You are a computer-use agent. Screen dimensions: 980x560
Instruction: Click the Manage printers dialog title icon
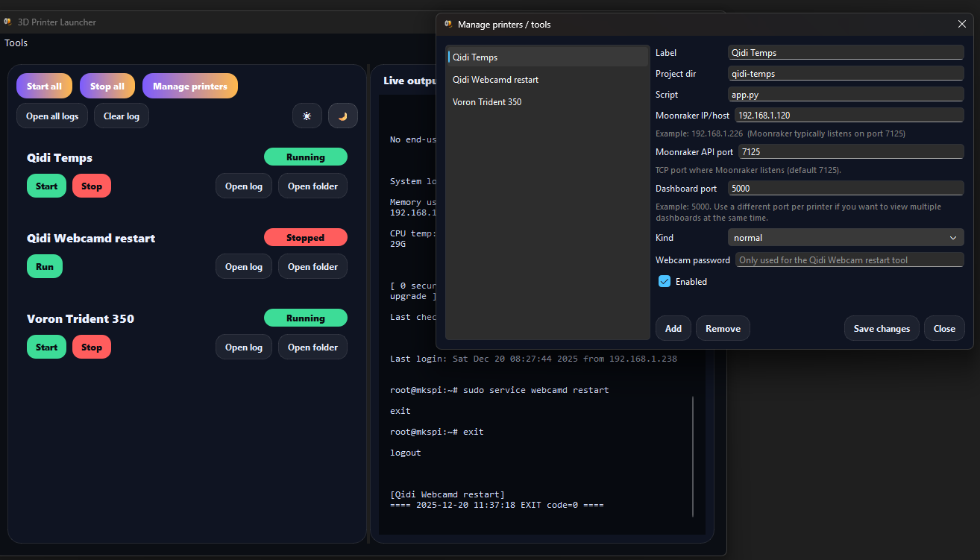(448, 24)
